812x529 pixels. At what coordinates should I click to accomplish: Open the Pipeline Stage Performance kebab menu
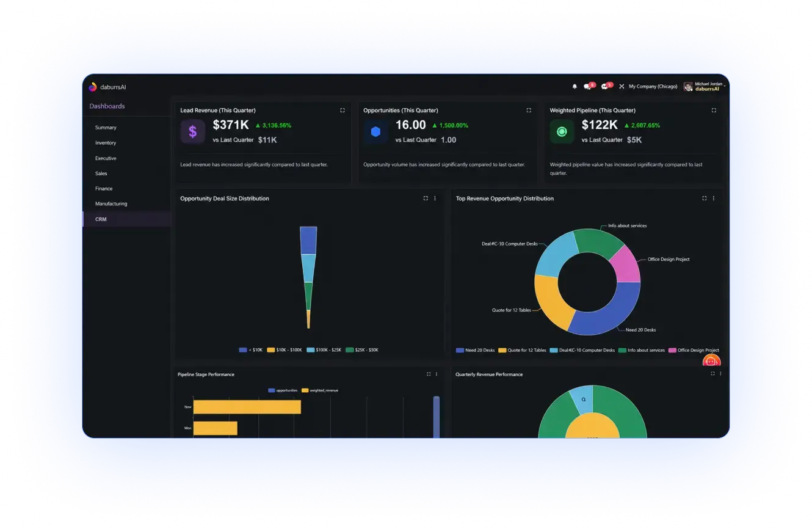437,374
